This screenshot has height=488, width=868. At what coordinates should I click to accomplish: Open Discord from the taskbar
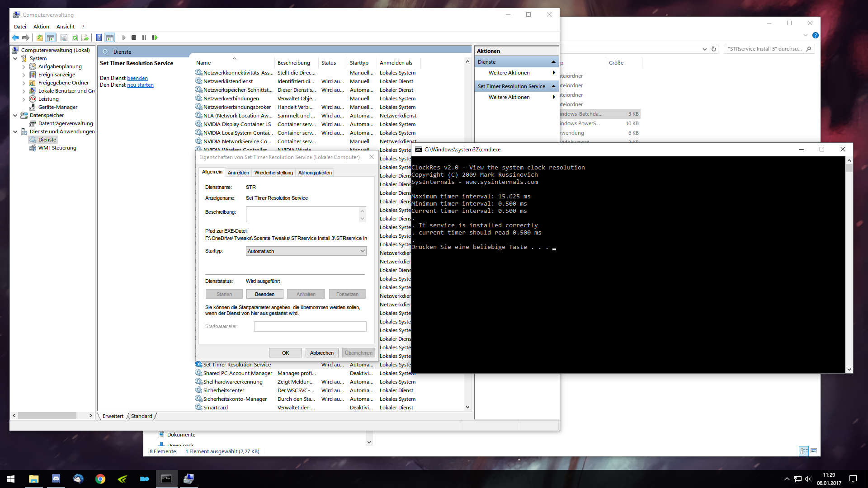point(56,479)
